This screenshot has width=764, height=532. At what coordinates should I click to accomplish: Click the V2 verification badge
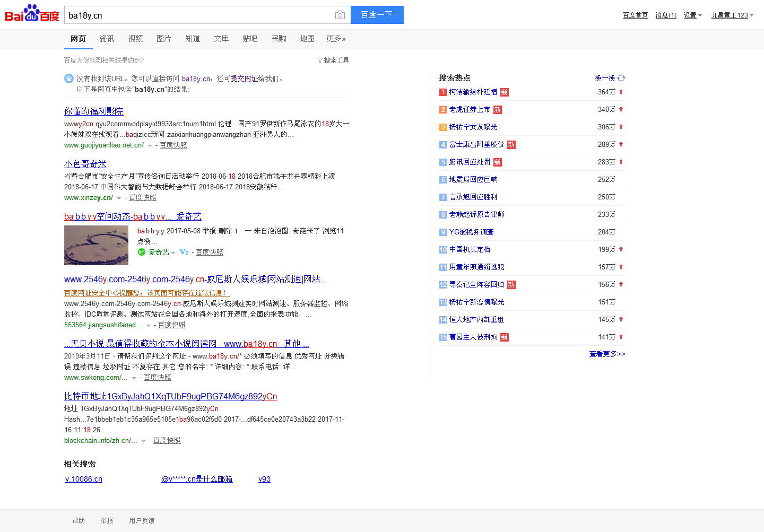[x=184, y=252]
